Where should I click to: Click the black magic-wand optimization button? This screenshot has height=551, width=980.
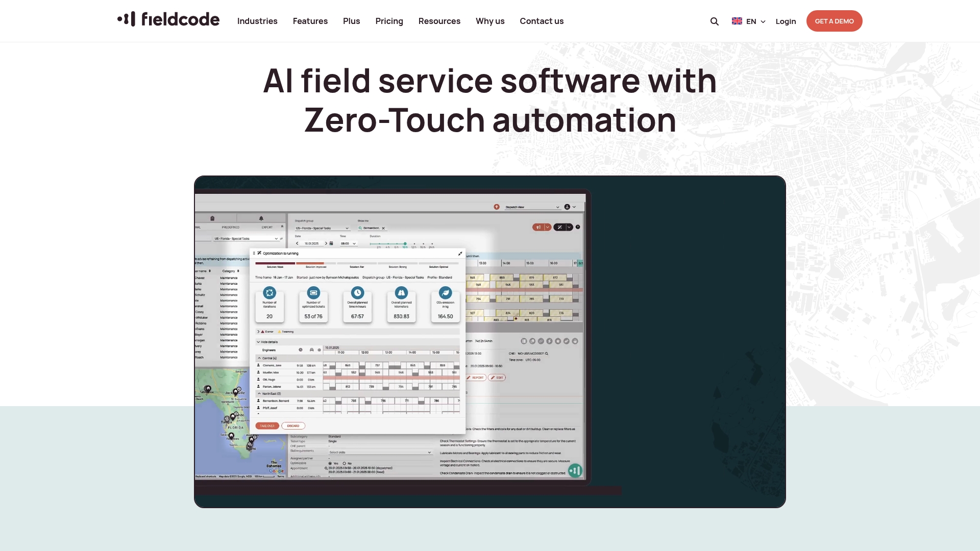point(560,228)
